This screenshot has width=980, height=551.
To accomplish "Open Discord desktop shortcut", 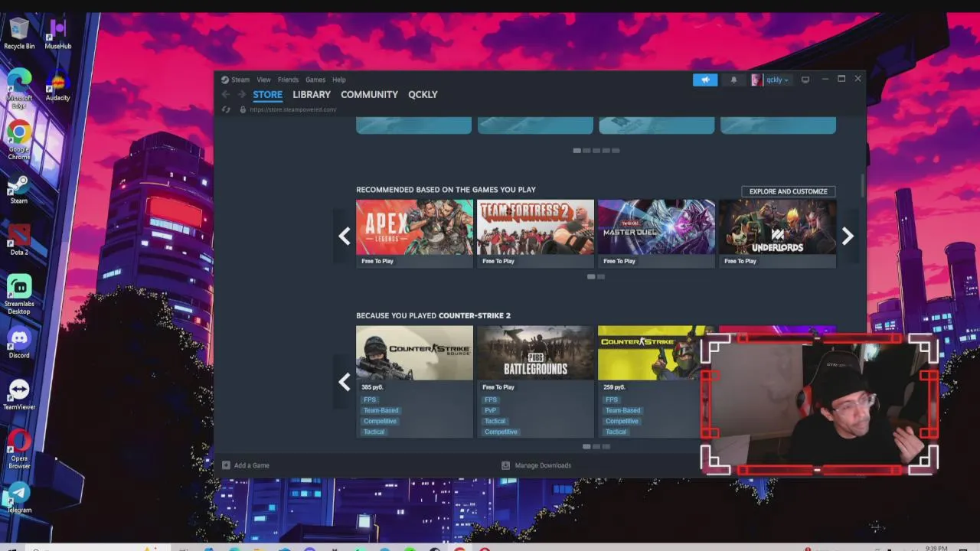I will pyautogui.click(x=19, y=344).
